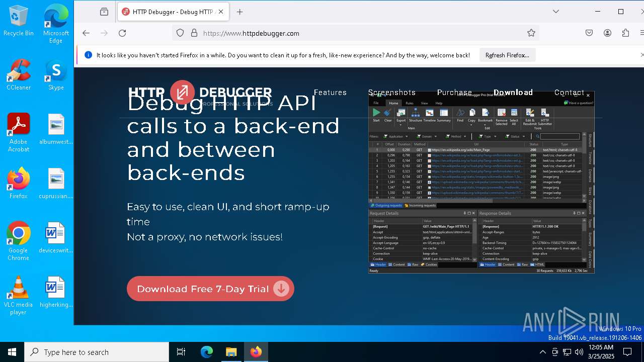The width and height of the screenshot is (644, 362).
Task: Open a new browser tab
Action: pos(239,12)
